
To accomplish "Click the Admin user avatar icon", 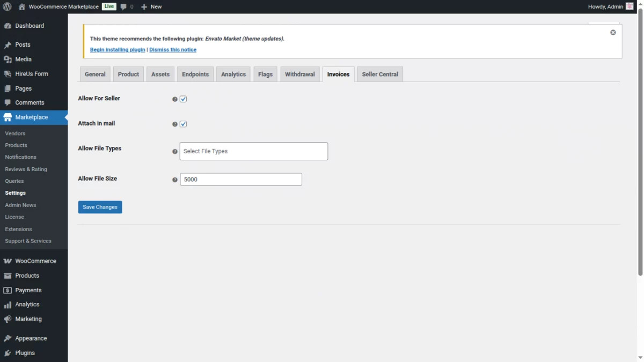I will click(630, 6).
